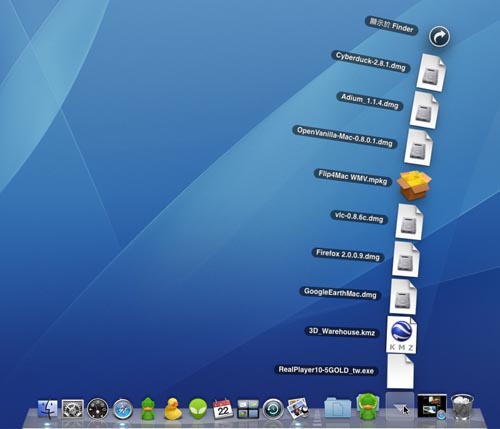Open 3D_Warehouse.kmz Google Earth file icon
The height and width of the screenshot is (429, 500).
(402, 334)
